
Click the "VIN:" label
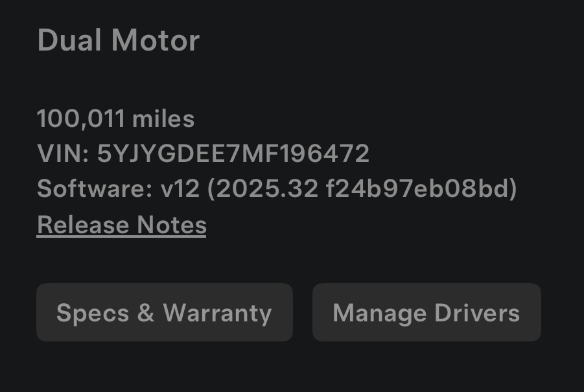63,154
